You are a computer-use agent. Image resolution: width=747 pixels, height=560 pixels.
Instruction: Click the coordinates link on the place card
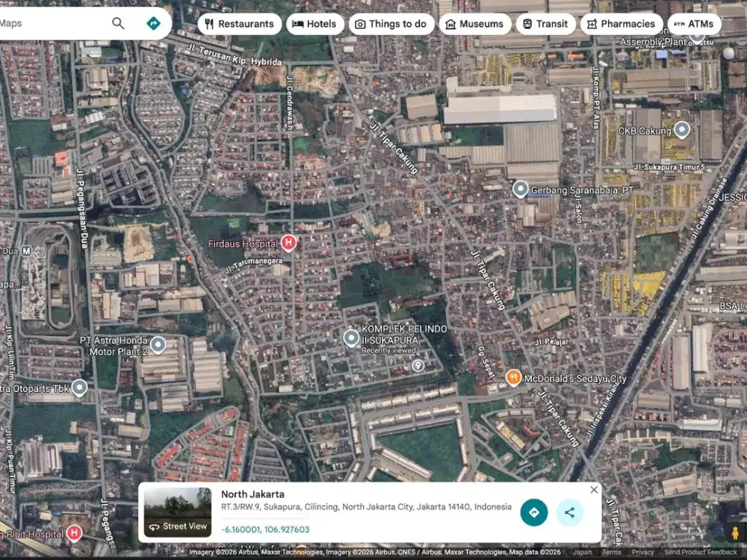(x=266, y=529)
